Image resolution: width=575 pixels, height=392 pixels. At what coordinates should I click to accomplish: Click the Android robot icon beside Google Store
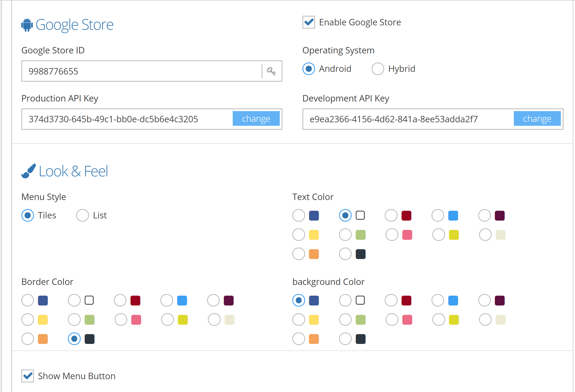[x=27, y=25]
